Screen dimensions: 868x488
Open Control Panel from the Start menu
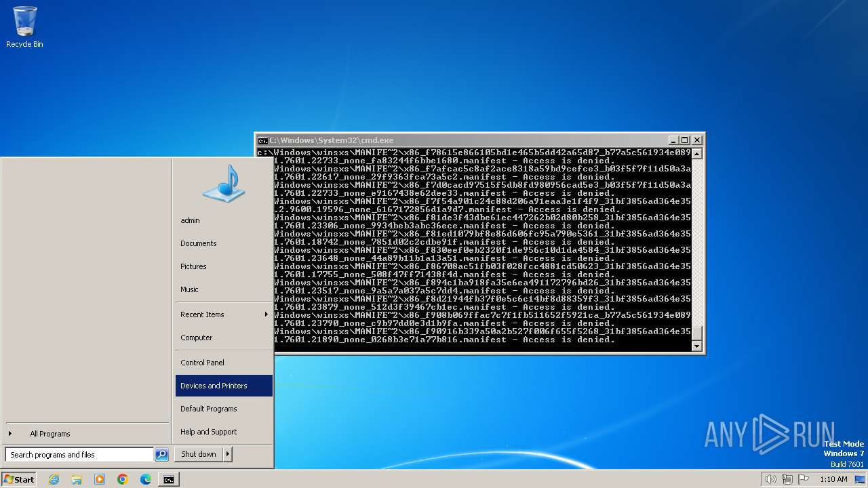[224, 363]
